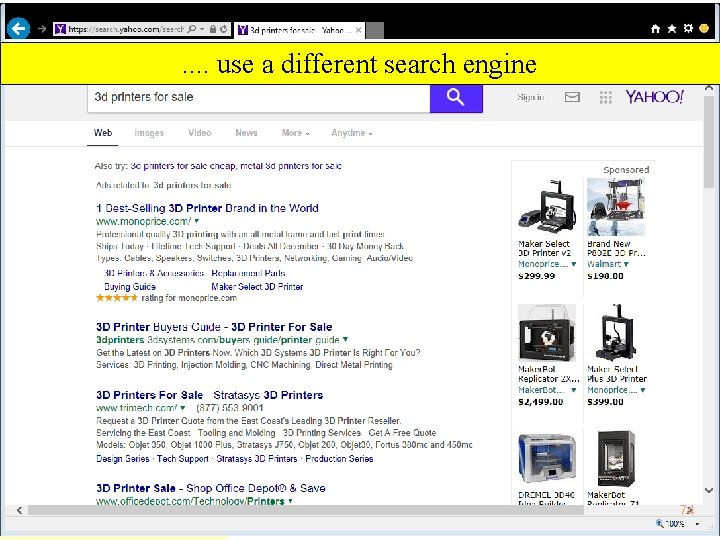This screenshot has height=540, width=720.
Task: Expand Monoprice arrow under Maker Select 3D Printer v2
Action: [574, 264]
